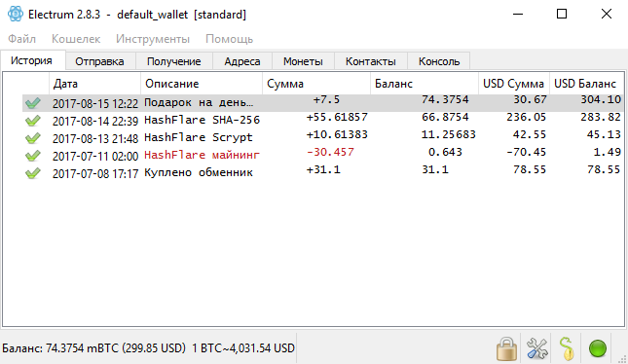Maximize the Electrum window
Image resolution: width=628 pixels, height=364 pixels.
pyautogui.click(x=562, y=14)
